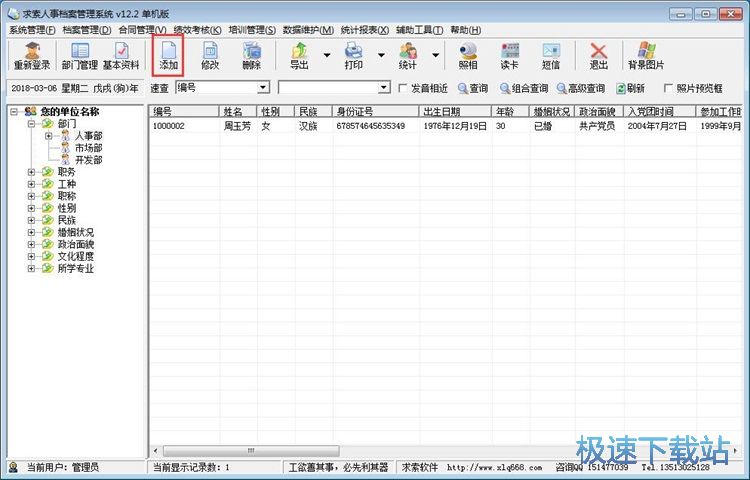Open the 导出 export dropdown arrow

coord(327,55)
